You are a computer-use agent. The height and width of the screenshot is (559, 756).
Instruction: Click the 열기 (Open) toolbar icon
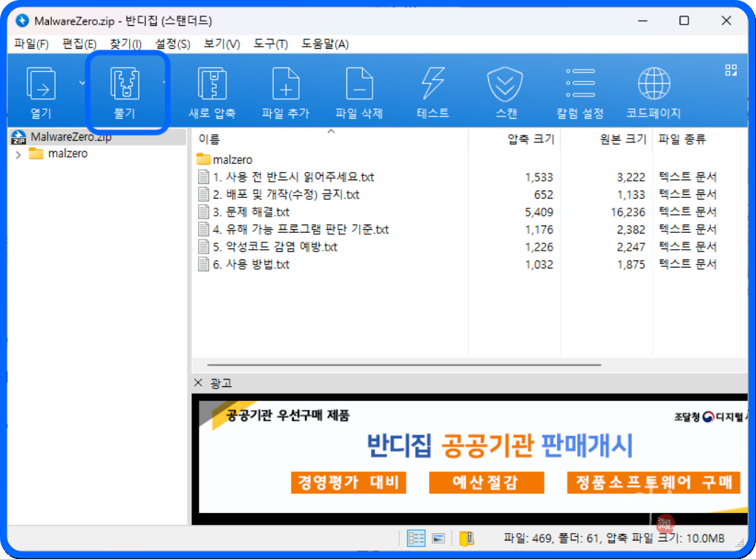pos(41,84)
